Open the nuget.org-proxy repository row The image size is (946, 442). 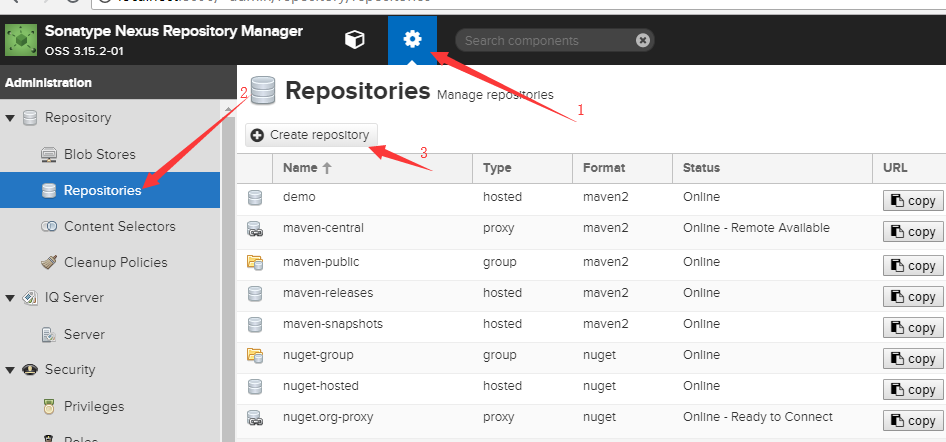(x=591, y=420)
